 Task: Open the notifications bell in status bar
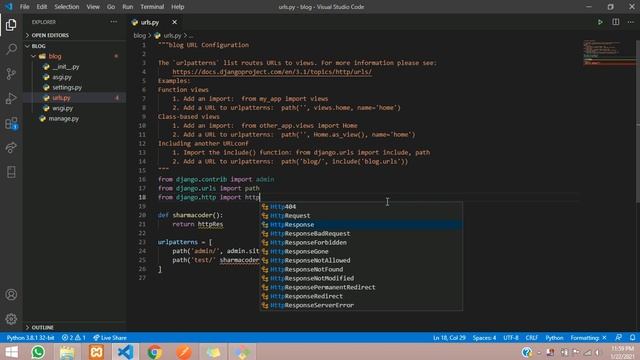coord(632,338)
